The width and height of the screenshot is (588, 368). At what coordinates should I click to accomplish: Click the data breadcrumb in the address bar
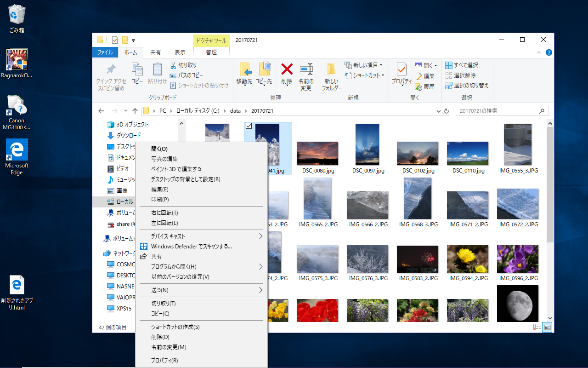(x=236, y=111)
